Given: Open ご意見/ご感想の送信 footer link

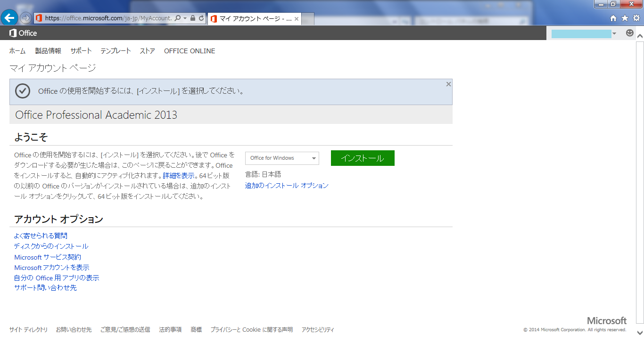Looking at the screenshot, I should click(x=125, y=330).
